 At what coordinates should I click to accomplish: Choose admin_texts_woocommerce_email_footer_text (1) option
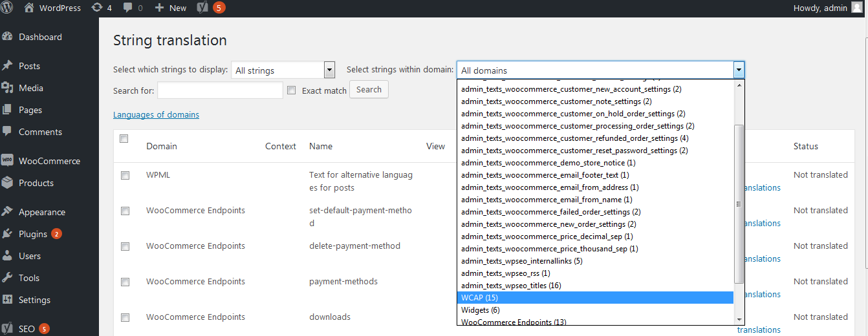[595, 174]
